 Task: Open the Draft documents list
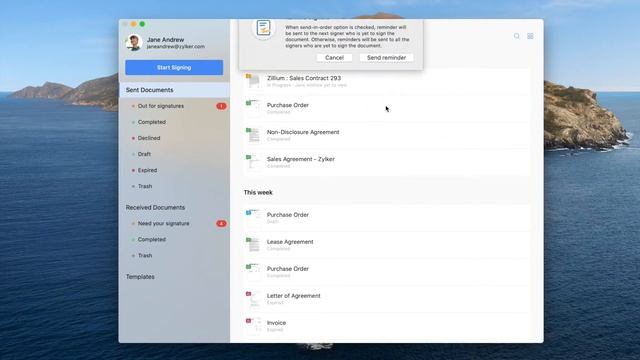(144, 154)
